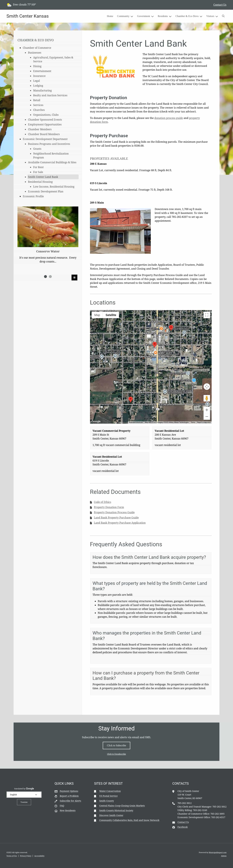Open the site search magnifier icon

(x=223, y=16)
